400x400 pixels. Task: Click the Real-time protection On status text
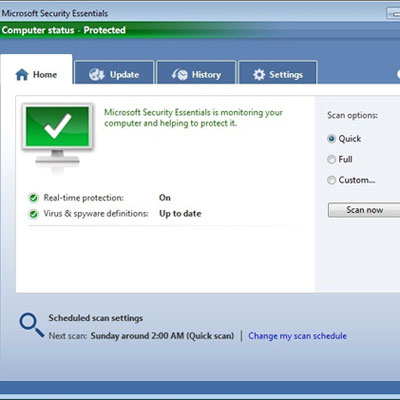165,198
